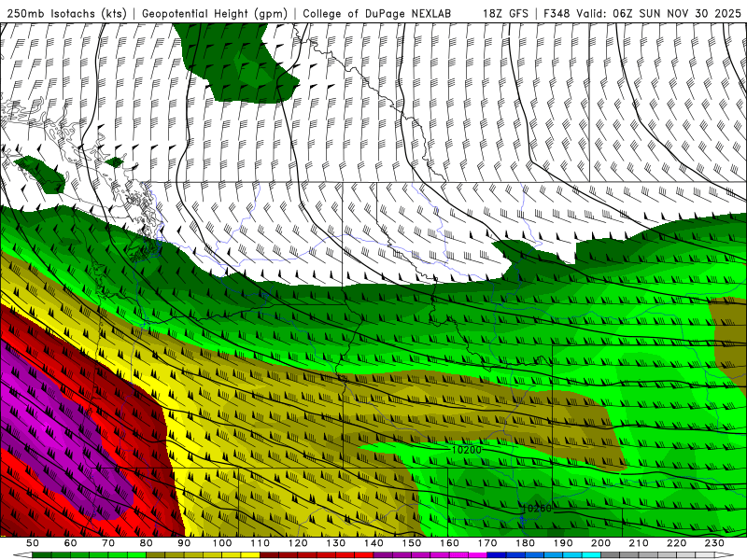This screenshot has height=560, width=747.
Task: Click the 210 value on the color scale
Action: click(x=639, y=543)
